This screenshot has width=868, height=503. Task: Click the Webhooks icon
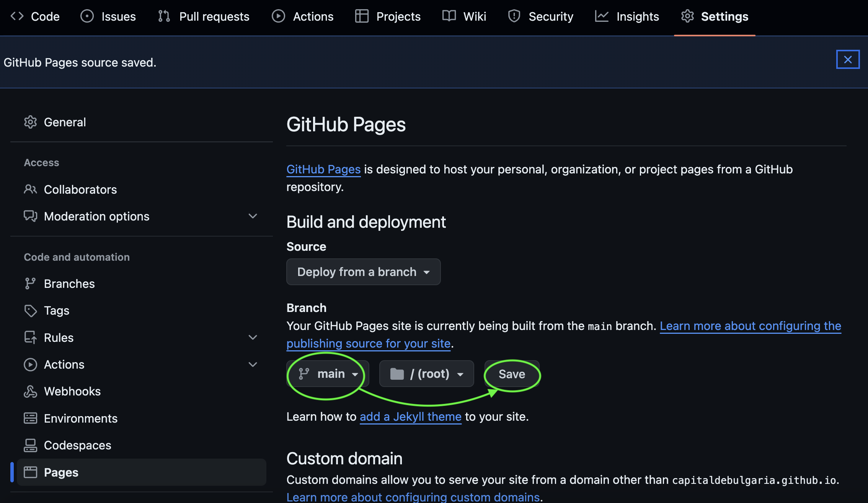[x=30, y=391]
